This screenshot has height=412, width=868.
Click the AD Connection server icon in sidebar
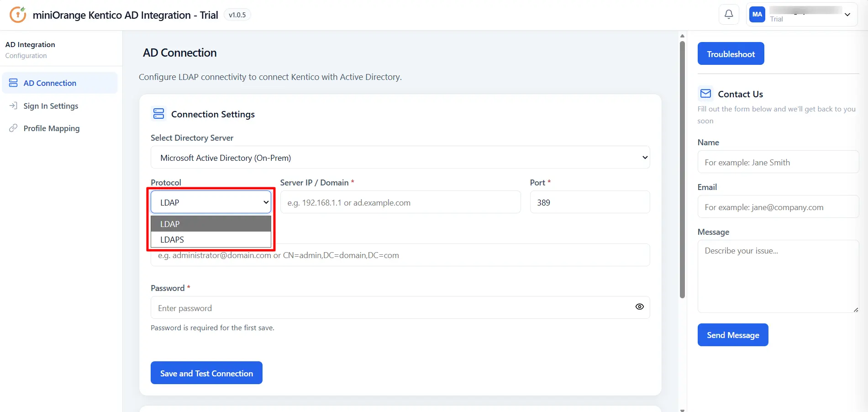[13, 83]
